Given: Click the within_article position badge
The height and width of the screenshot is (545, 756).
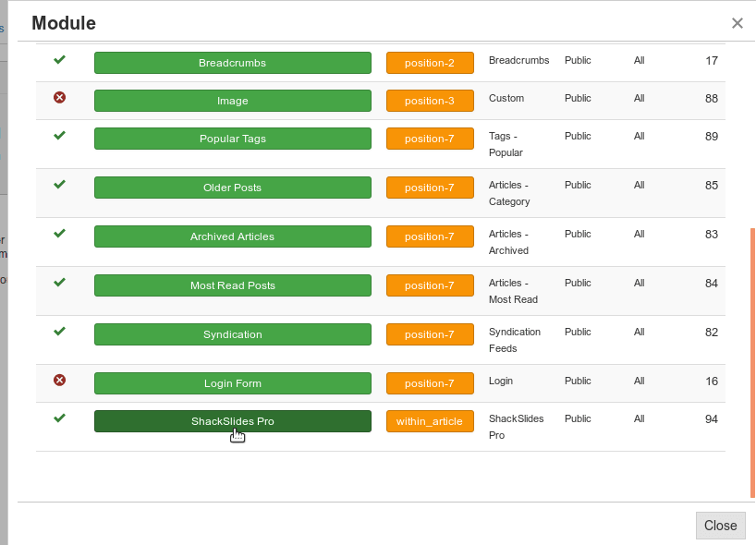Looking at the screenshot, I should point(430,421).
